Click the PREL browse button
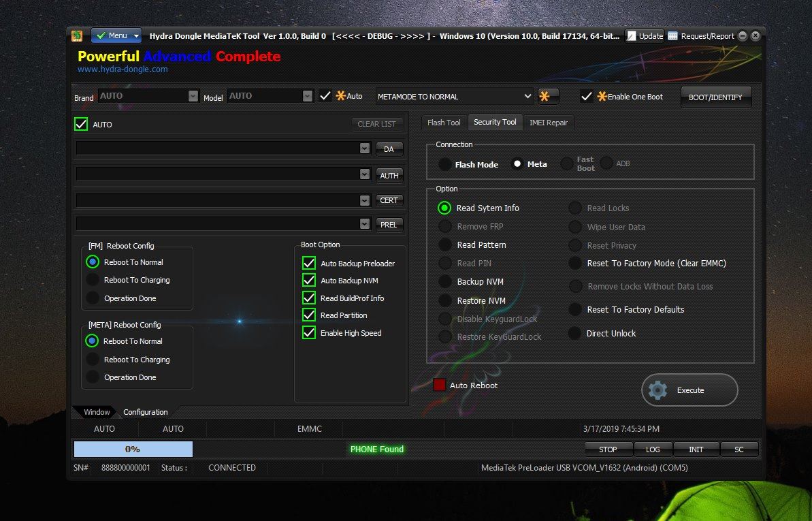 pos(389,225)
